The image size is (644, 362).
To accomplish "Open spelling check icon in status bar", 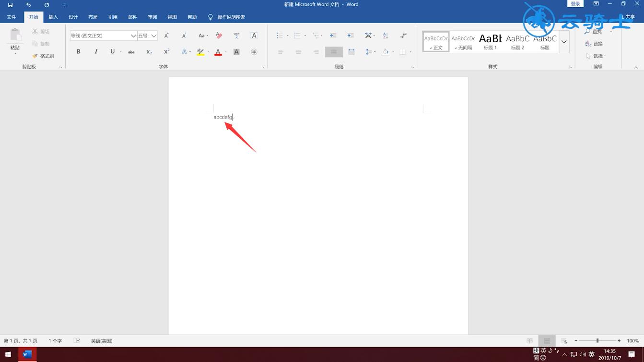I will point(77,340).
